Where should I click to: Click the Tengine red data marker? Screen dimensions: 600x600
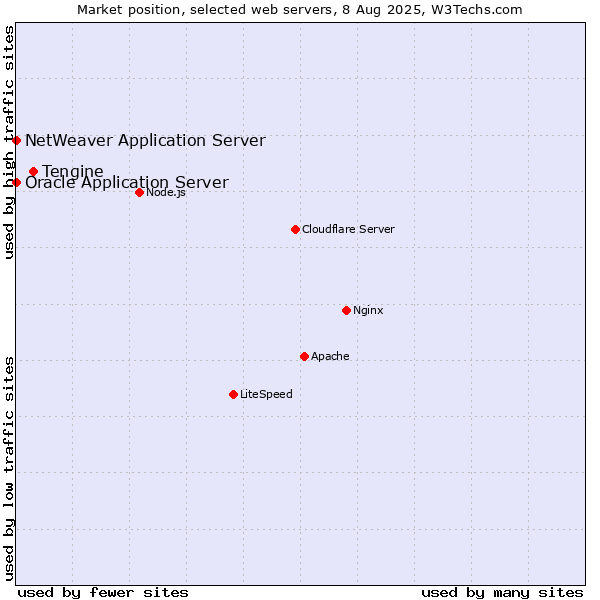click(x=34, y=171)
